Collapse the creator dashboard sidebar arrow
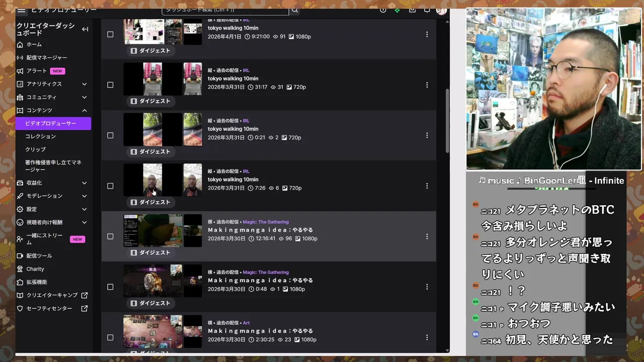The image size is (644, 362). point(85,29)
